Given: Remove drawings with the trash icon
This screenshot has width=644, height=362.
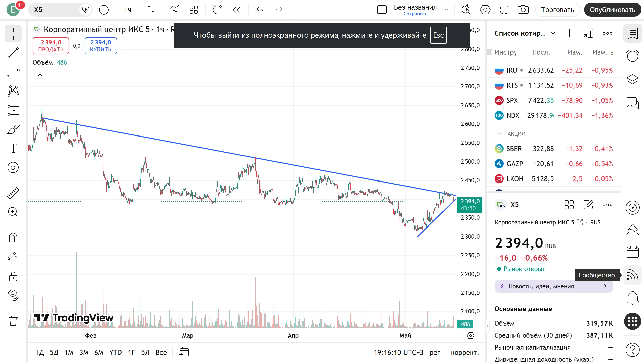Looking at the screenshot, I should pos(13,321).
